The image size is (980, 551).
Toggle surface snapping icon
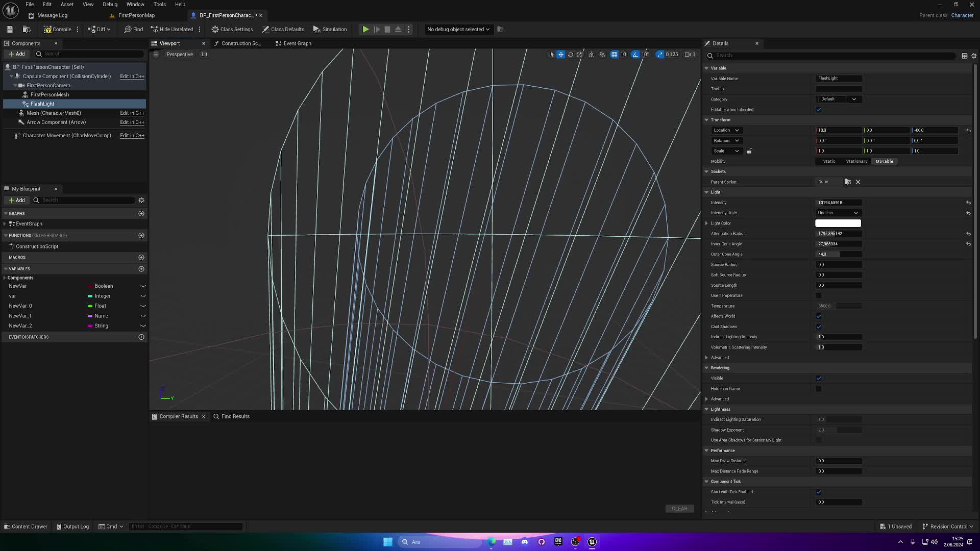coord(602,54)
